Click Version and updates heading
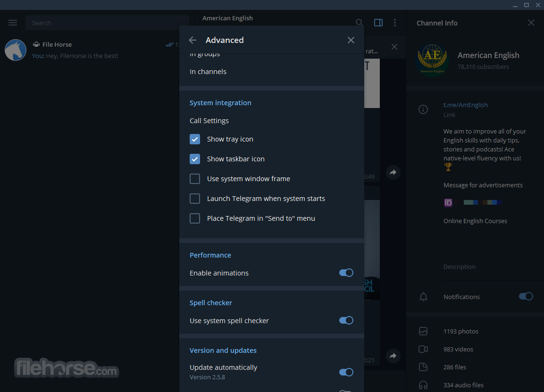544x392 pixels. tap(223, 350)
